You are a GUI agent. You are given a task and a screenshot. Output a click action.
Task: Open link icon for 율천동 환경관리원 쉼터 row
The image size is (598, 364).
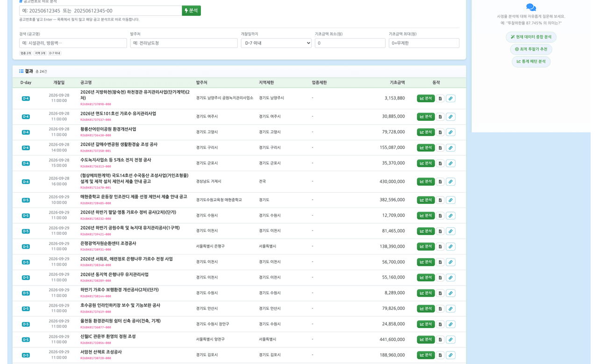(x=450, y=324)
